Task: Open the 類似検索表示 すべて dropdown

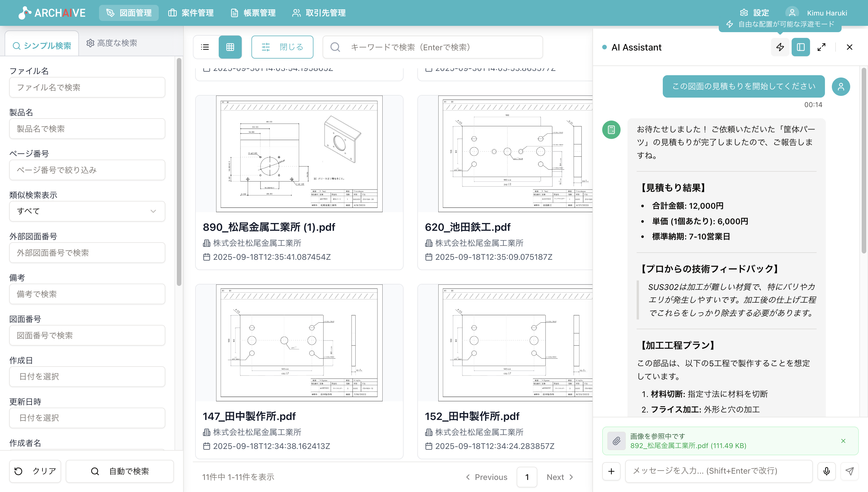Action: pyautogui.click(x=87, y=211)
